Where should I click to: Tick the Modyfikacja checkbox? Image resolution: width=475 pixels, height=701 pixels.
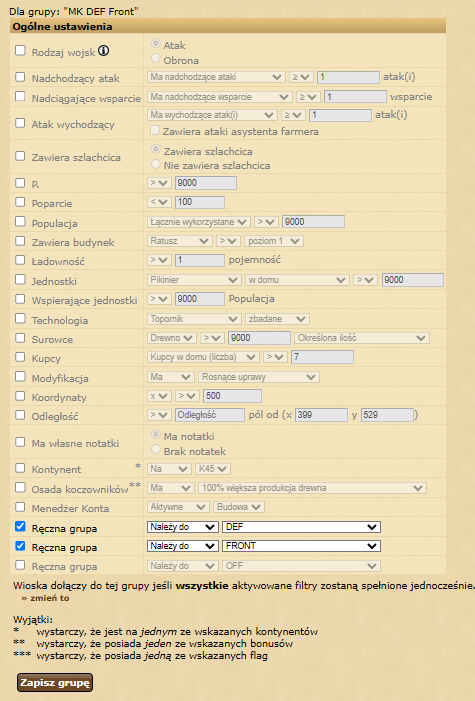pos(20,376)
